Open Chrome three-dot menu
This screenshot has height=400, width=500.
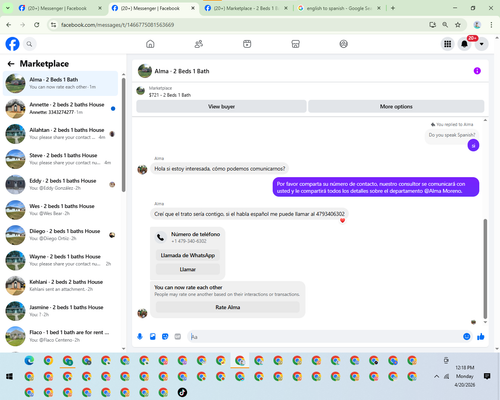(491, 25)
